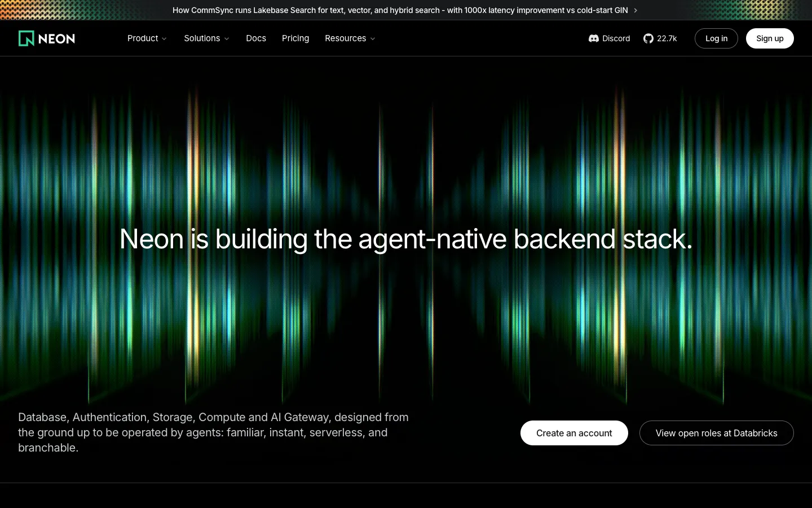812x508 pixels.
Task: Expand the Product dropdown chevron
Action: point(164,39)
